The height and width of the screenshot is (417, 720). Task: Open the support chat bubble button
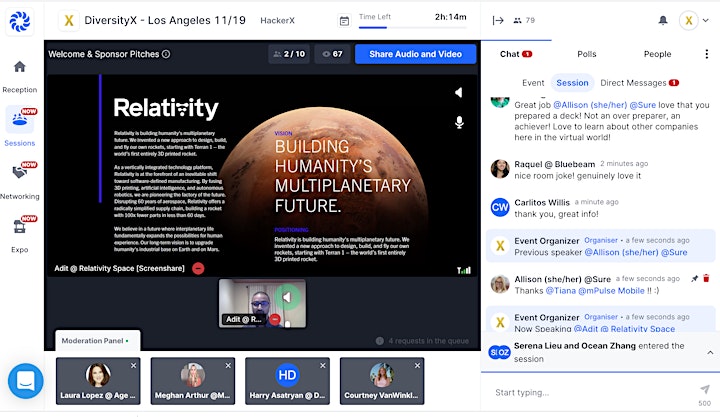click(x=26, y=381)
